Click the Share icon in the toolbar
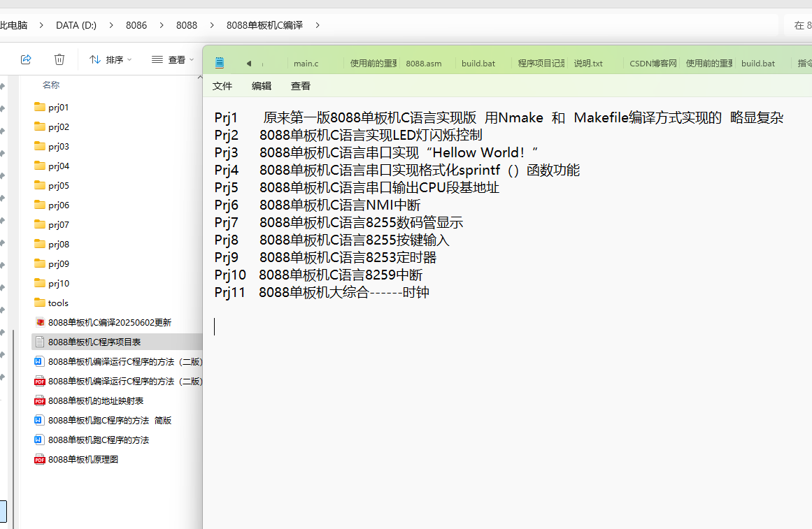Image resolution: width=812 pixels, height=529 pixels. (x=26, y=60)
